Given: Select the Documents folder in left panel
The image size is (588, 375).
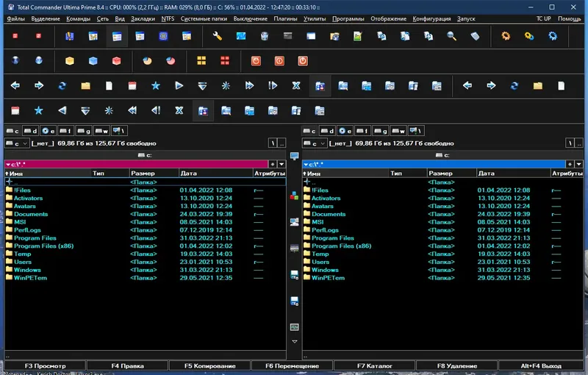Looking at the screenshot, I should (31, 214).
